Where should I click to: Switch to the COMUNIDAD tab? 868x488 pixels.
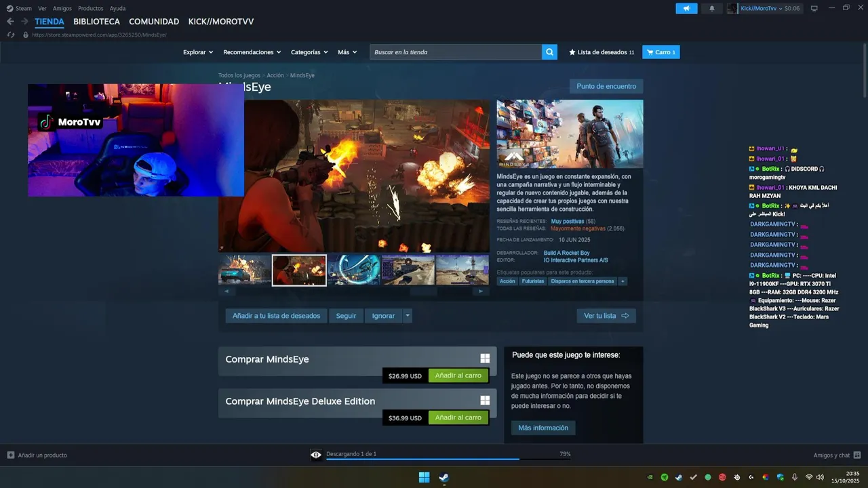pyautogui.click(x=154, y=22)
